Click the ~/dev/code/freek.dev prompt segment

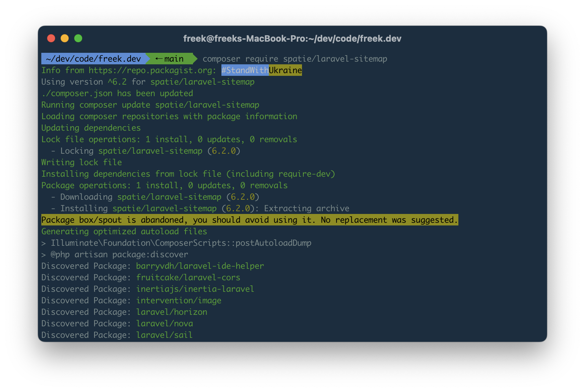93,59
